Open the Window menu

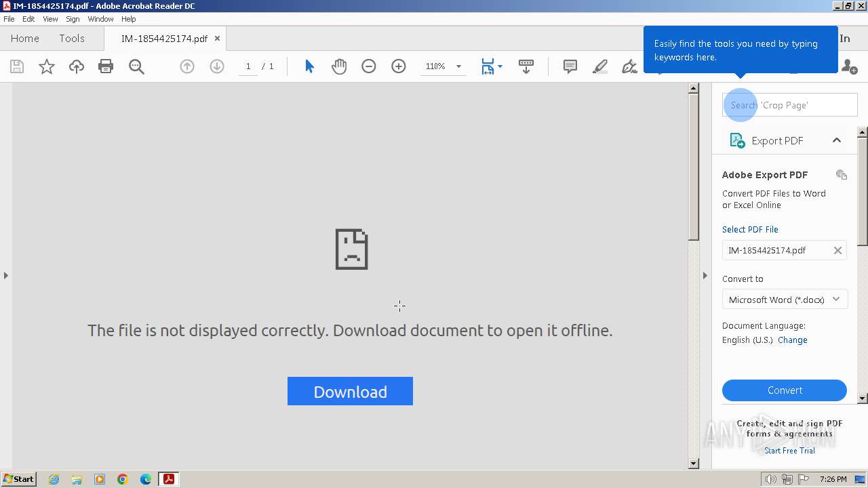coord(100,19)
